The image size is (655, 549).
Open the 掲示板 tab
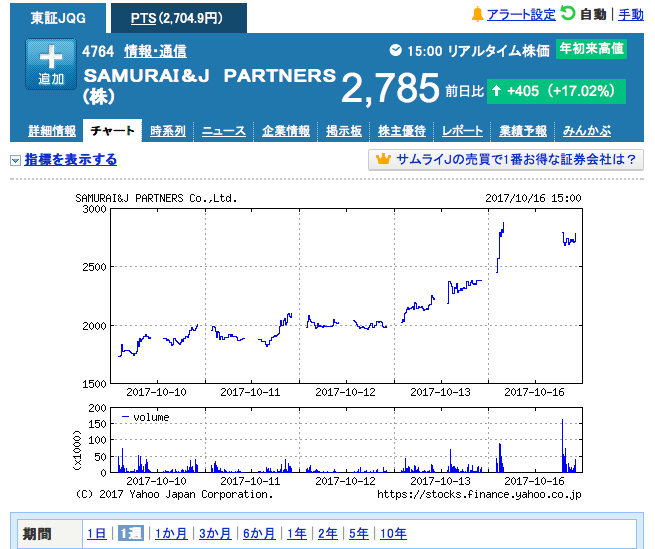[x=344, y=131]
